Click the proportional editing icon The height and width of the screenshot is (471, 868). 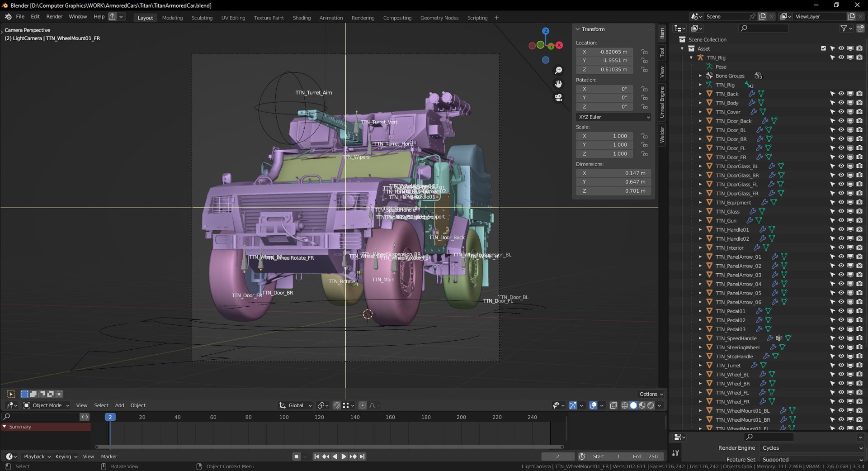click(362, 405)
